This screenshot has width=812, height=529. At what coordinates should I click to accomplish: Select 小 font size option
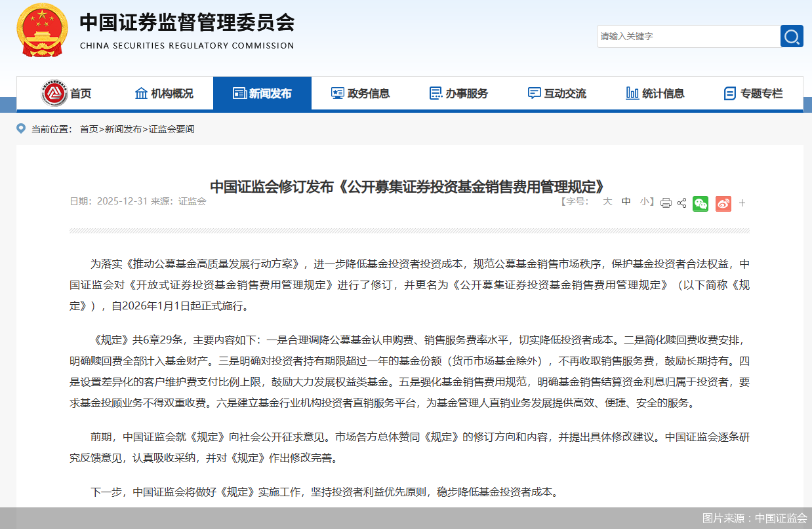(x=643, y=202)
